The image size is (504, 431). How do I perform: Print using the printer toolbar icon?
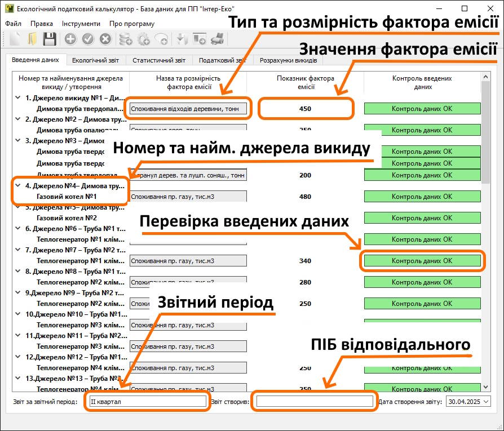[x=217, y=39]
